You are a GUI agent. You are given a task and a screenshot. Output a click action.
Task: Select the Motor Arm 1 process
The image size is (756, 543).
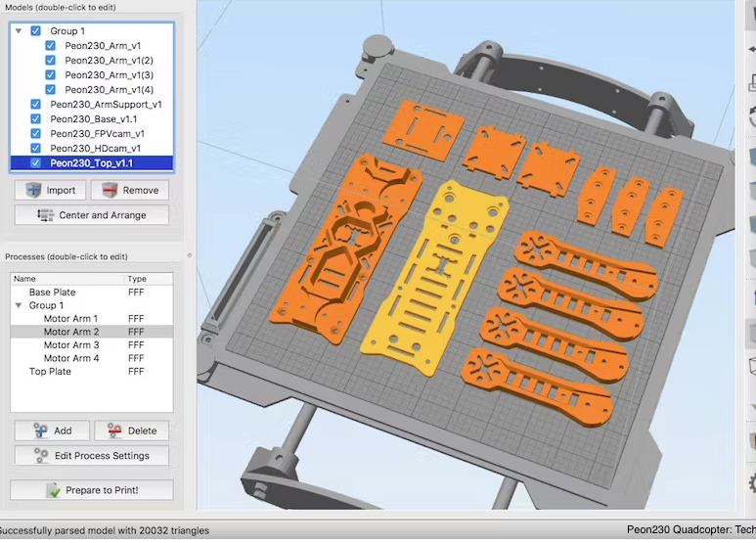[x=70, y=319]
